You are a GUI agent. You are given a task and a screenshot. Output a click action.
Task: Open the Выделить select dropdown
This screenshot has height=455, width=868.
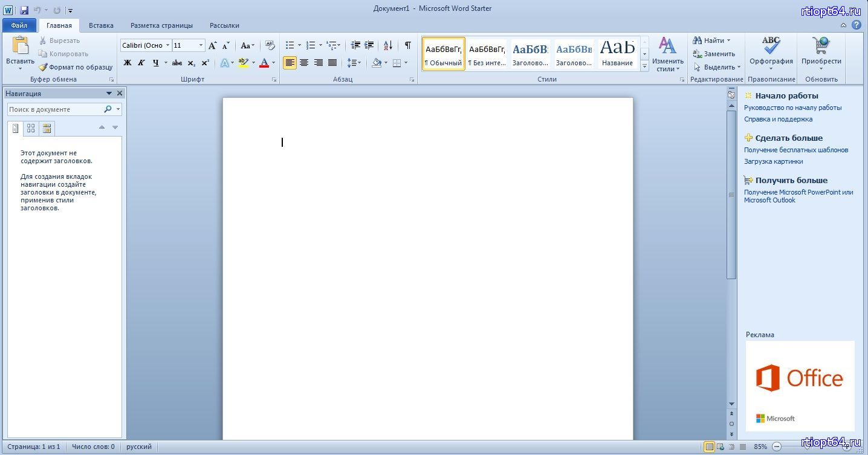click(x=717, y=67)
